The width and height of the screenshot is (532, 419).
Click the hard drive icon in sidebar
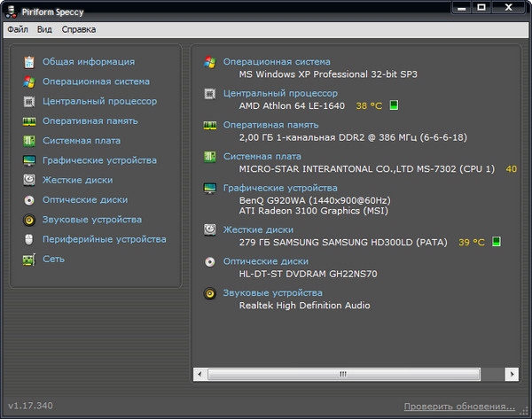click(x=29, y=181)
